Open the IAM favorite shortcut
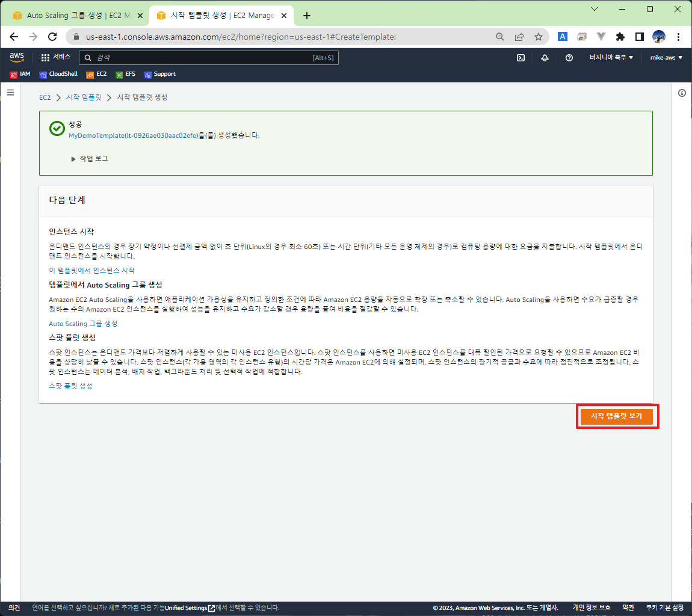The height and width of the screenshot is (616, 692). click(20, 74)
